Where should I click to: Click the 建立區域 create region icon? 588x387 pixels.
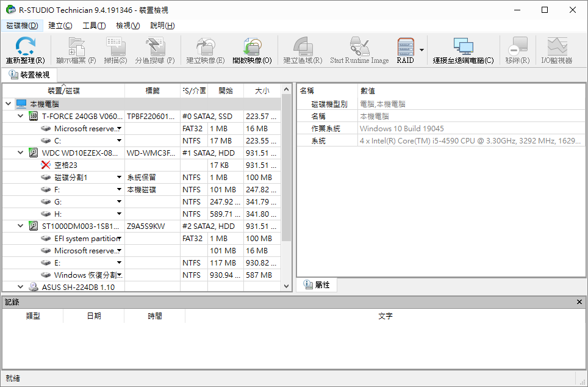tap(303, 46)
